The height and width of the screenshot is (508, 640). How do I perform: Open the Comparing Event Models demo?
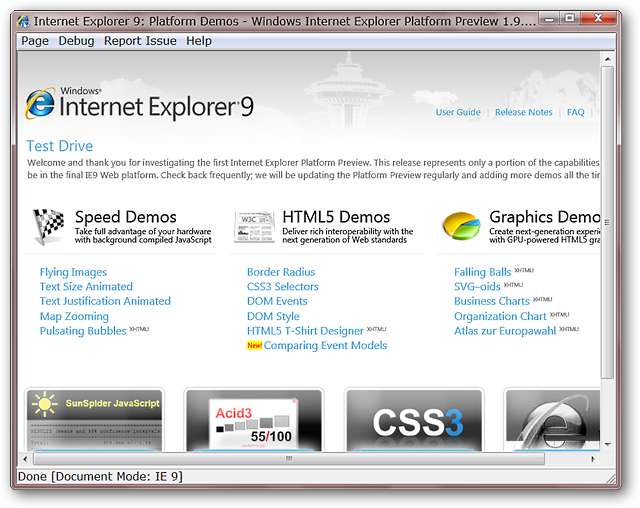coord(325,346)
